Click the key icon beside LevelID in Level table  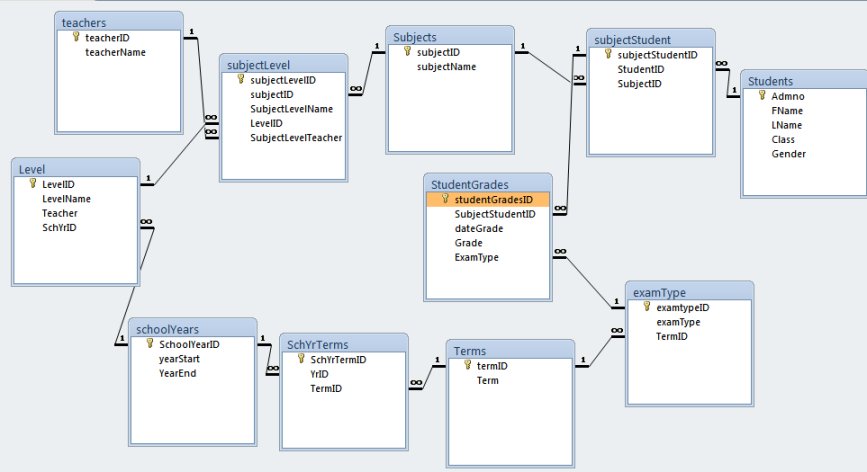coord(33,183)
